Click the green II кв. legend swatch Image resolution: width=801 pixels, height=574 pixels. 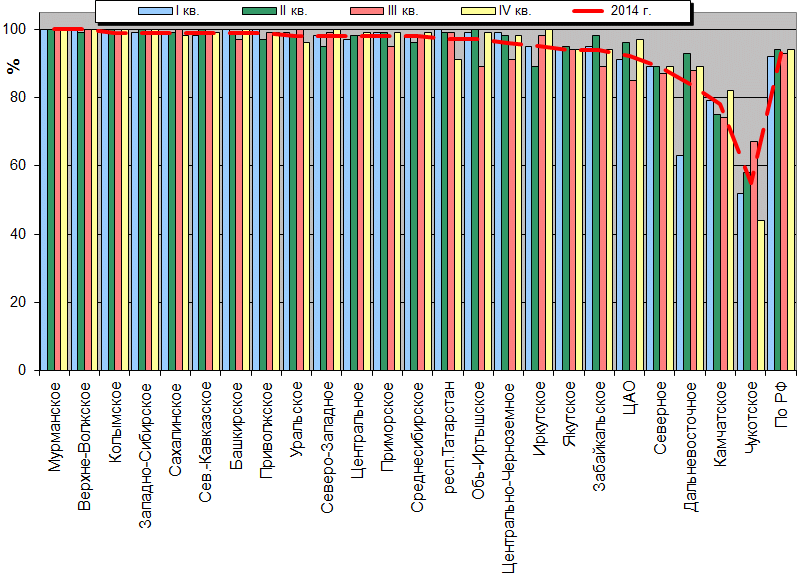pyautogui.click(x=258, y=11)
